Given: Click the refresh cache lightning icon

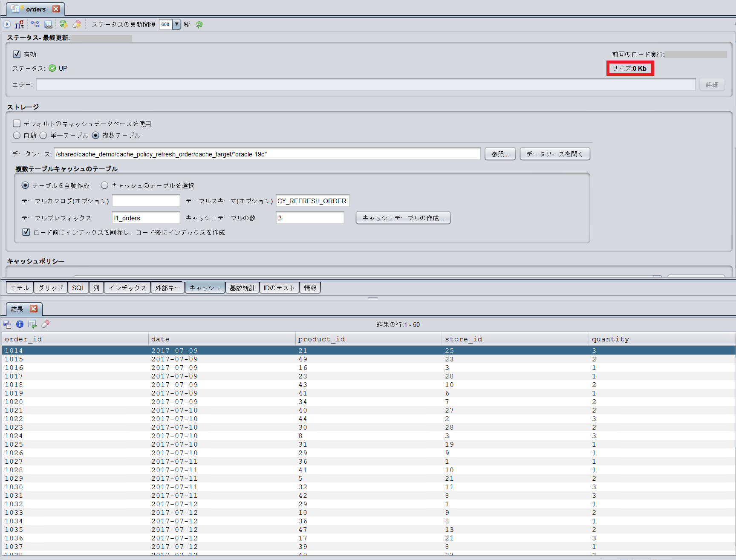Looking at the screenshot, I should click(63, 24).
